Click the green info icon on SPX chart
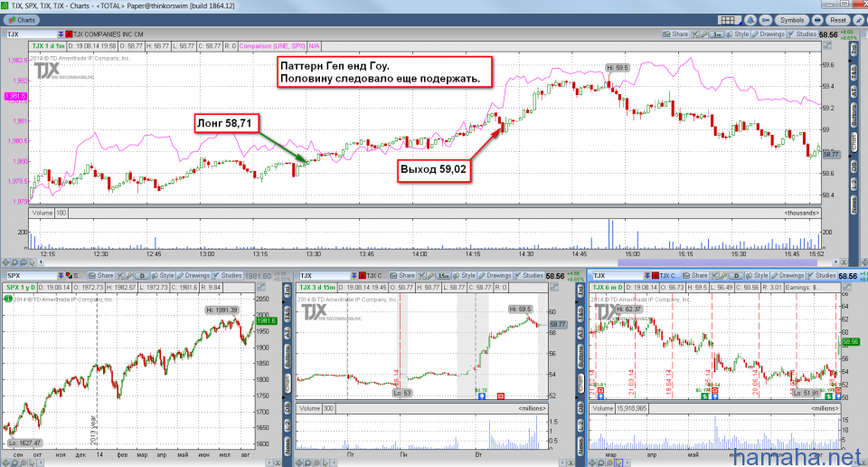 click(8, 299)
